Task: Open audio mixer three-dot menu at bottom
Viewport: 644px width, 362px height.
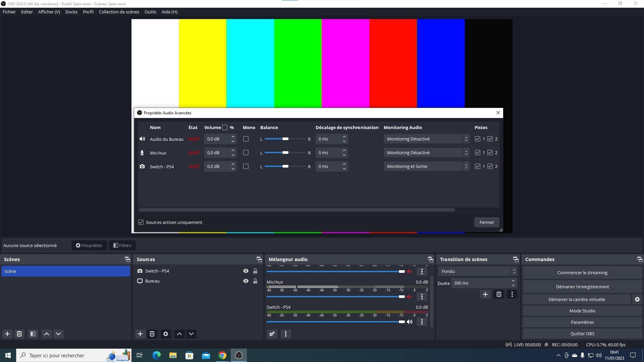Action: [286, 334]
